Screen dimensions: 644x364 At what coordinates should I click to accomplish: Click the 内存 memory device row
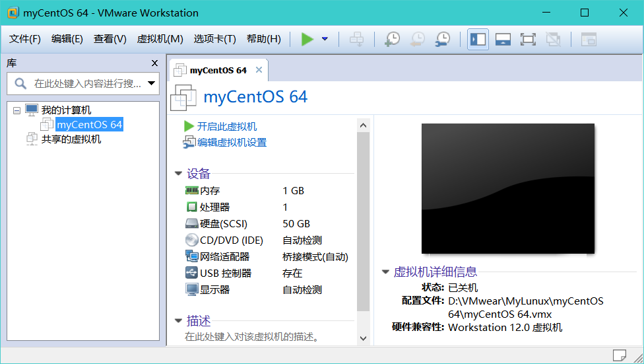pos(267,190)
